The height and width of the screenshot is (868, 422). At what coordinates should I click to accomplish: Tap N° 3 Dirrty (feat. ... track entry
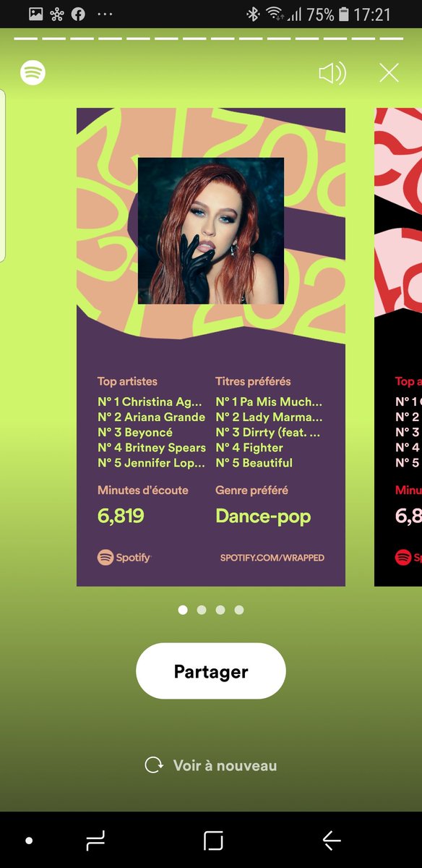click(x=268, y=433)
